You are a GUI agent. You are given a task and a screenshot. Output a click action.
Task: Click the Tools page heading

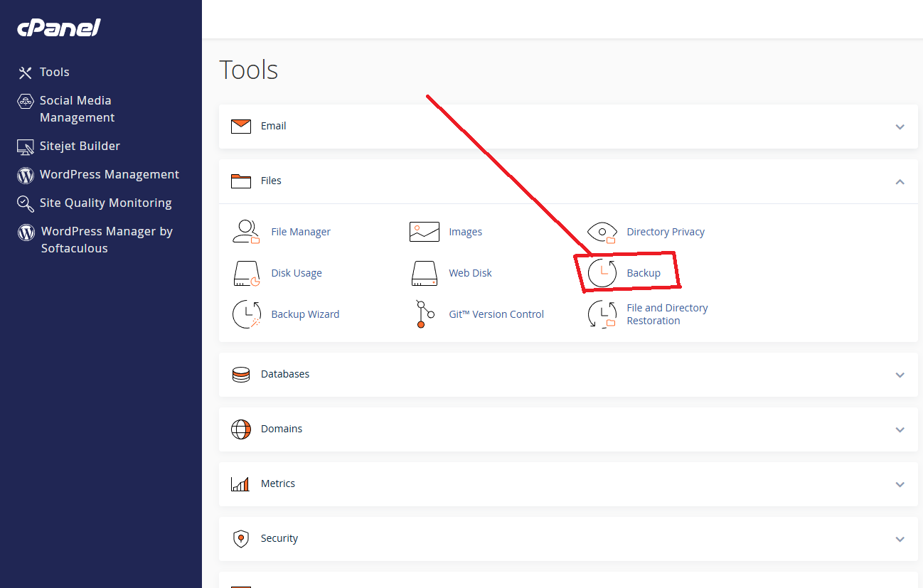[x=249, y=70]
